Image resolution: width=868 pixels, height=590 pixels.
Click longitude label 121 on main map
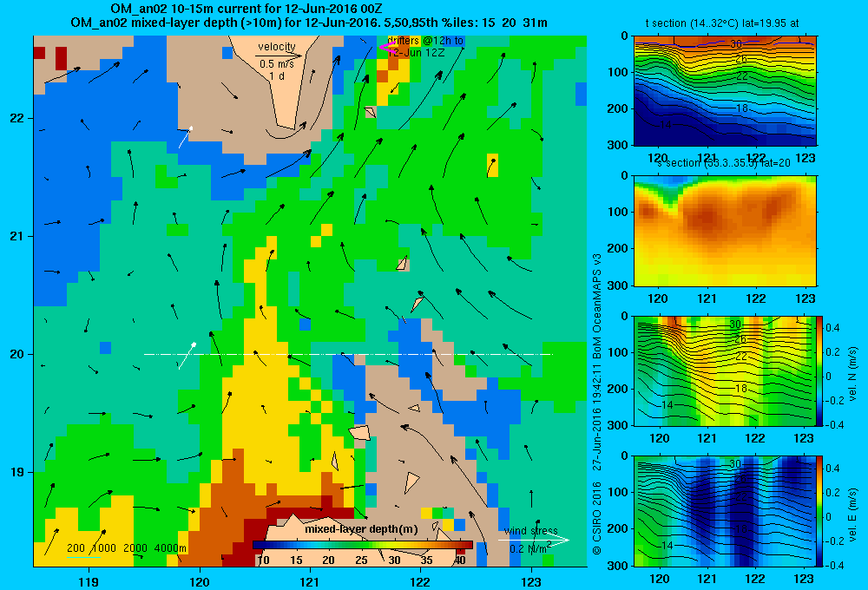310,581
